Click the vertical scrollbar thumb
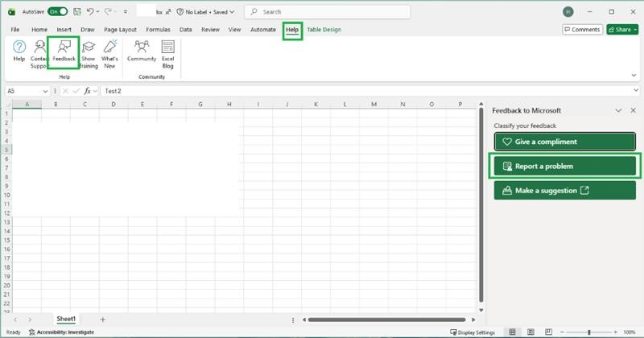 [x=481, y=205]
